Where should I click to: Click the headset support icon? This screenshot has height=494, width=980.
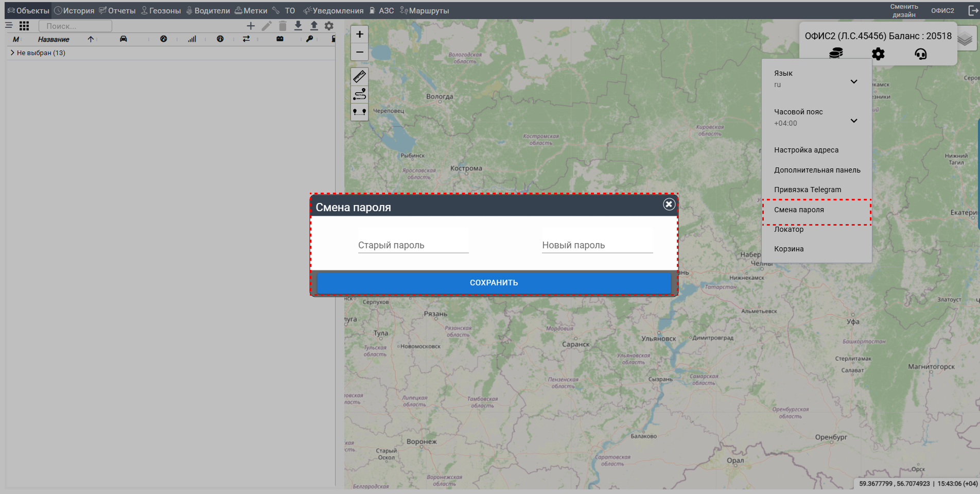click(920, 54)
